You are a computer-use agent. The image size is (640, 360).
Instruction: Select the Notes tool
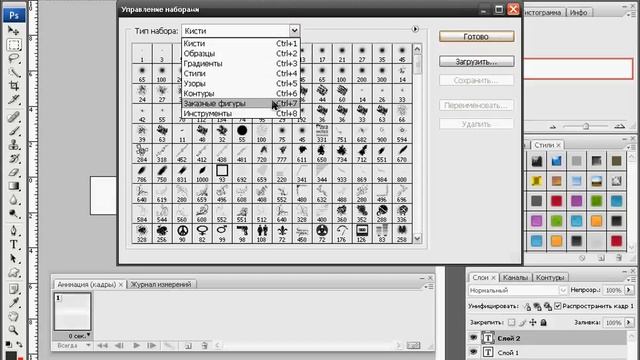pyautogui.click(x=13, y=289)
